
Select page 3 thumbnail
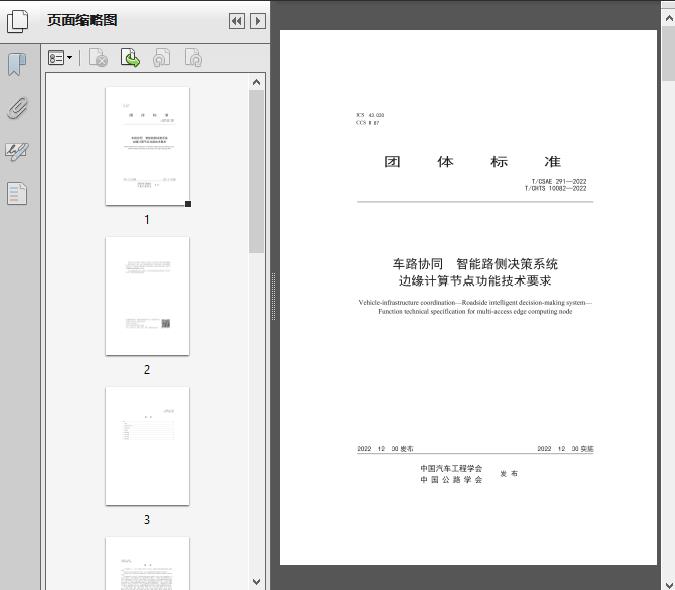(x=147, y=446)
